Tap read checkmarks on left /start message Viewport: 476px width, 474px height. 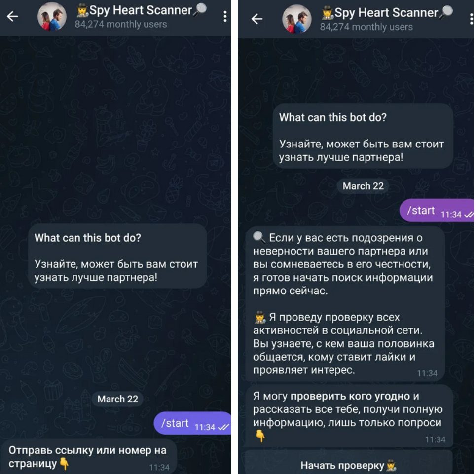(223, 427)
